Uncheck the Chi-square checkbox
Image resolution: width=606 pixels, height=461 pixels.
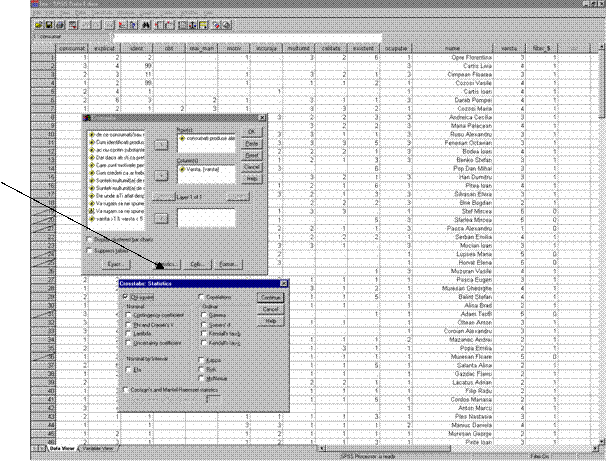[126, 297]
